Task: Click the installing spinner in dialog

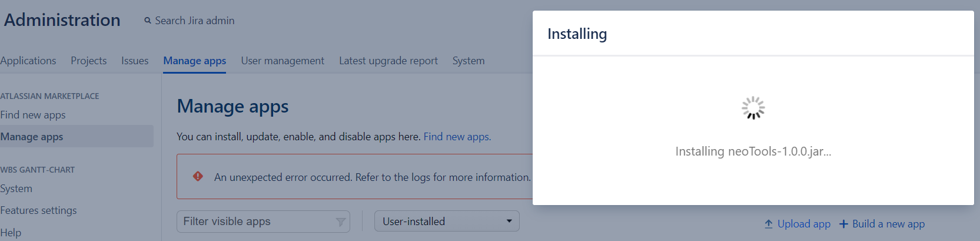Action: tap(753, 108)
